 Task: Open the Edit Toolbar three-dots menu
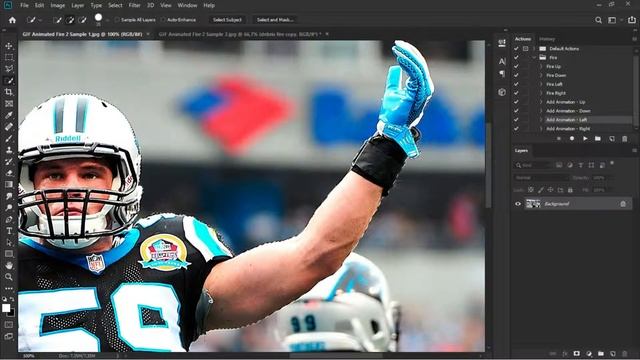(x=9, y=288)
